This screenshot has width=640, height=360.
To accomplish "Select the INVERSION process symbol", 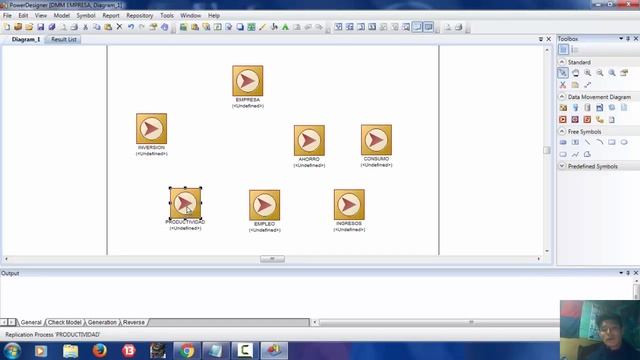I will tap(151, 129).
